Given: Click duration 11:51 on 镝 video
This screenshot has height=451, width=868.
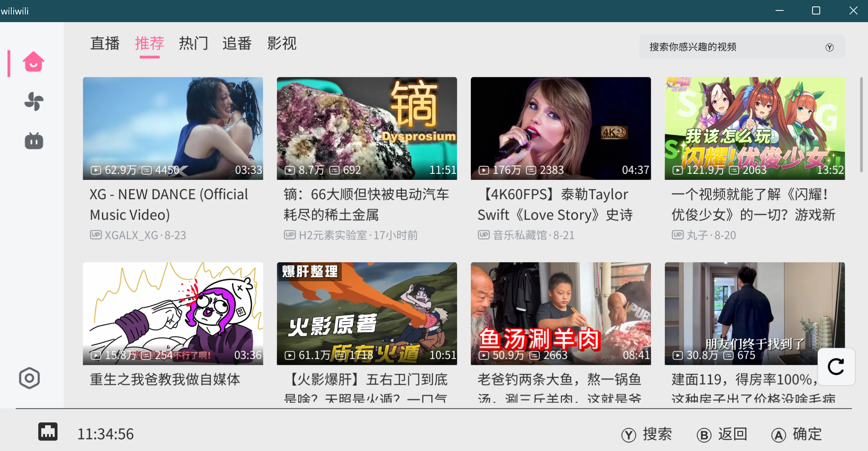Looking at the screenshot, I should (x=443, y=170).
